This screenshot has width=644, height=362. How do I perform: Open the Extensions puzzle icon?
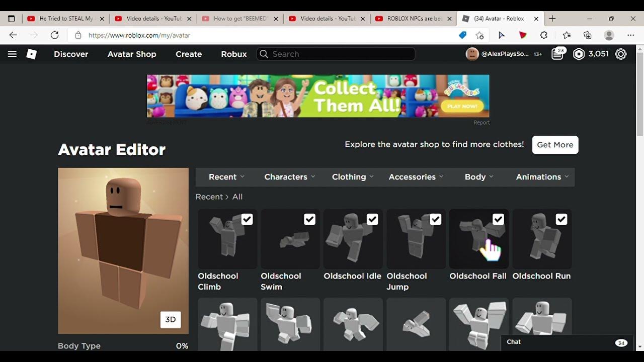point(544,35)
